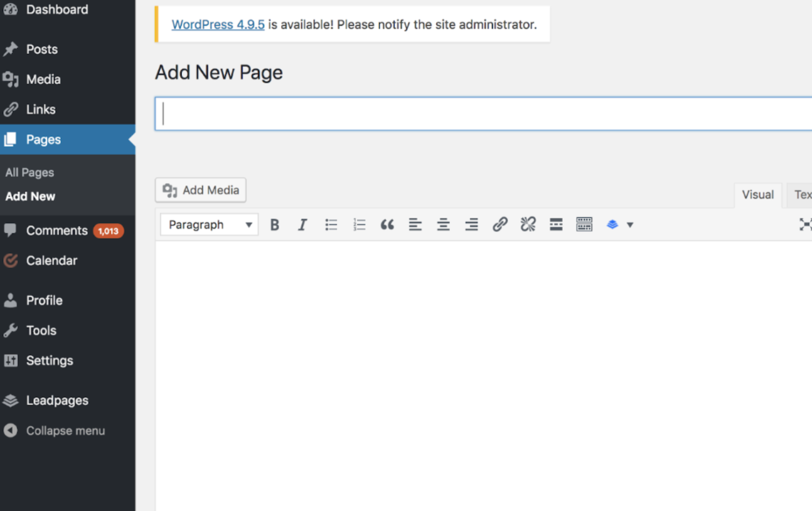Click the Pages icon in sidebar
This screenshot has width=812, height=511.
[11, 139]
